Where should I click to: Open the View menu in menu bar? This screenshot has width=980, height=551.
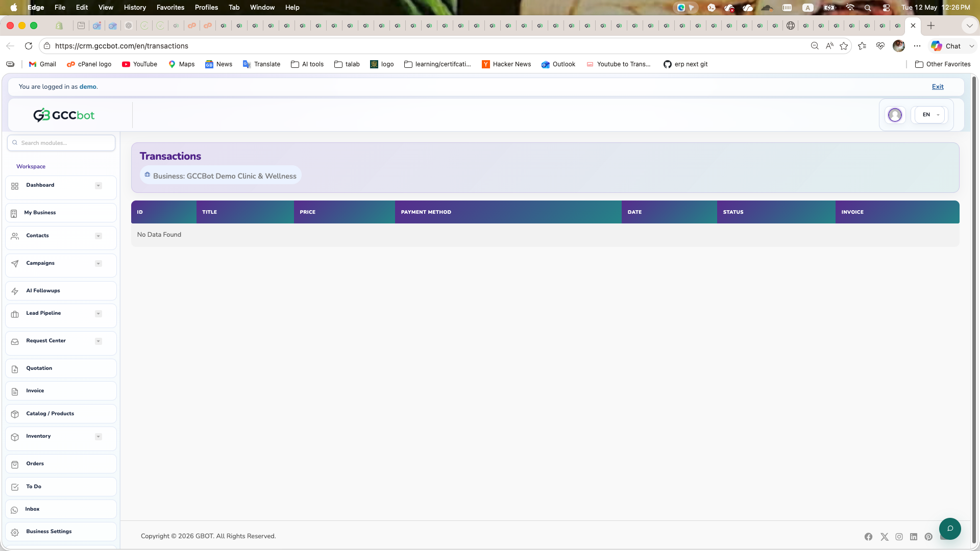click(x=106, y=7)
